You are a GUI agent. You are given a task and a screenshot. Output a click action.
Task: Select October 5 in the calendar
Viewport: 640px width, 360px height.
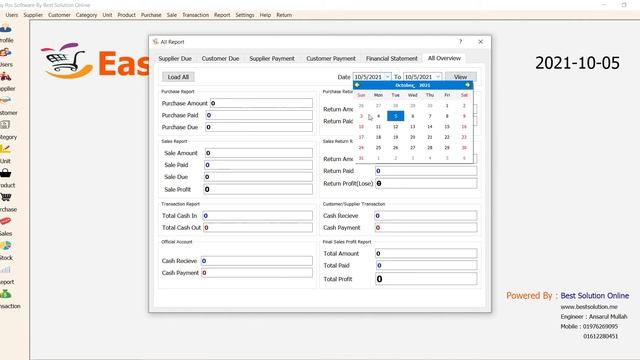click(x=396, y=116)
